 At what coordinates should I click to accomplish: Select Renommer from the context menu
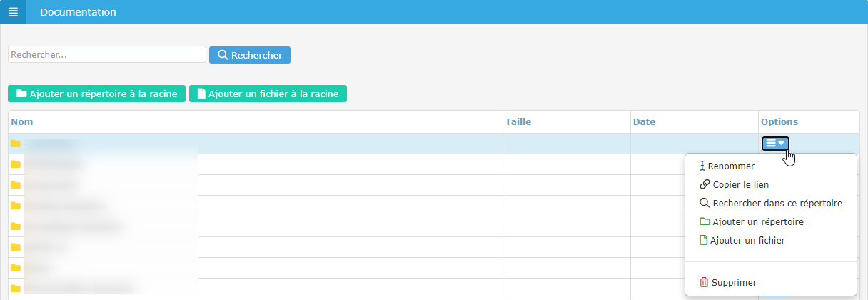click(x=731, y=166)
